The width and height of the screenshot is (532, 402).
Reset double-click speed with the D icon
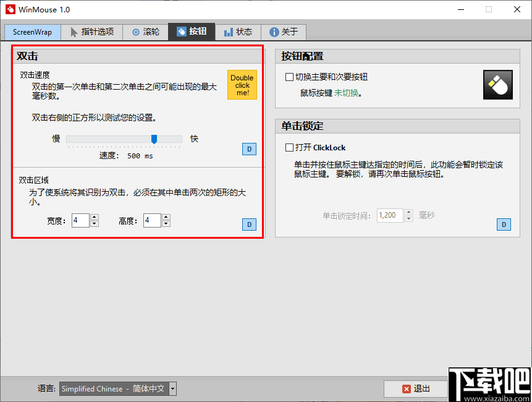[x=249, y=149]
